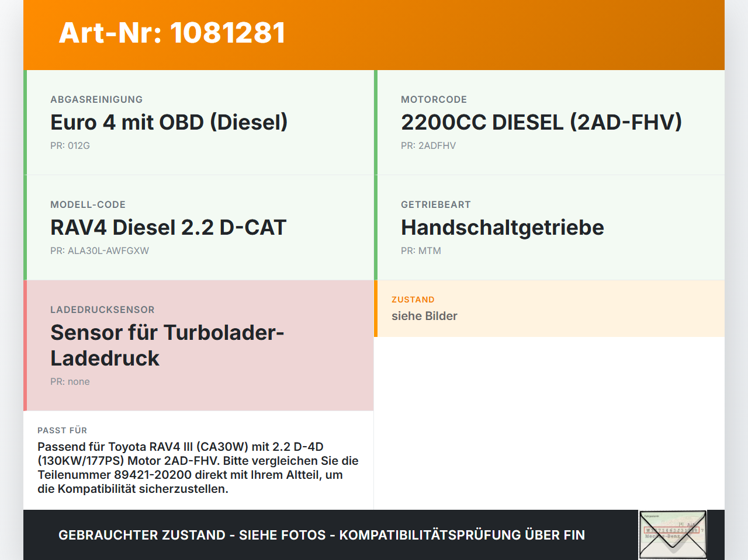Viewport: 748px width, 560px height.
Task: Click 'Sensor für Turbolader-Ladedruck' title
Action: pyautogui.click(x=167, y=345)
